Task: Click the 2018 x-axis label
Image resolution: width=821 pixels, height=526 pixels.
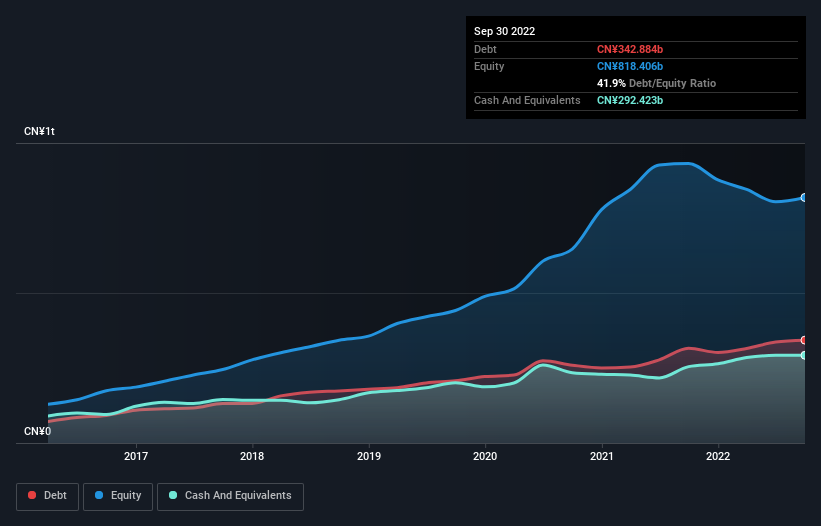Action: click(x=252, y=456)
